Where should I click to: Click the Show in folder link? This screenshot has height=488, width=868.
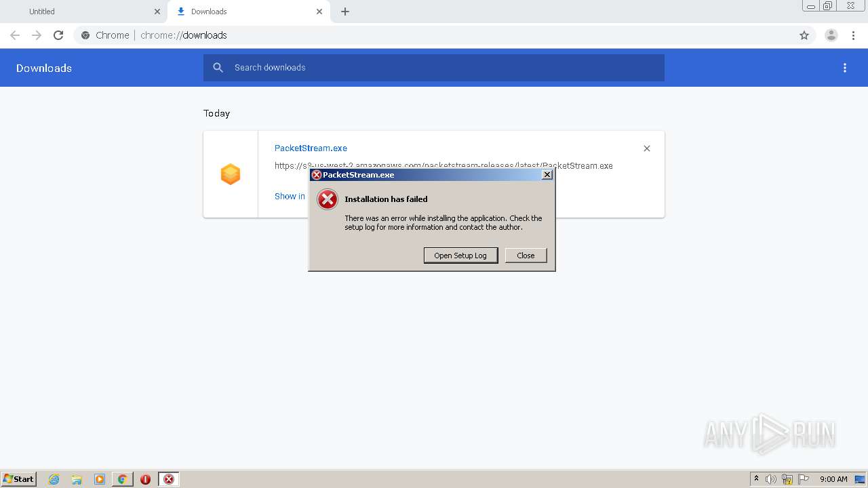[x=290, y=197]
